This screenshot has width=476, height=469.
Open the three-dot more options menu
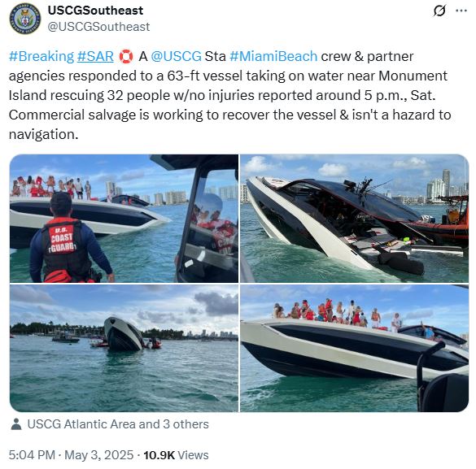[461, 11]
